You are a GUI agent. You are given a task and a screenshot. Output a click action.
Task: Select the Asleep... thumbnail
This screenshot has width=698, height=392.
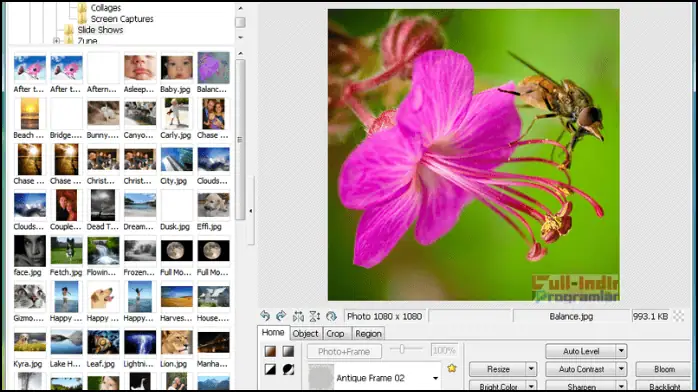tap(140, 68)
